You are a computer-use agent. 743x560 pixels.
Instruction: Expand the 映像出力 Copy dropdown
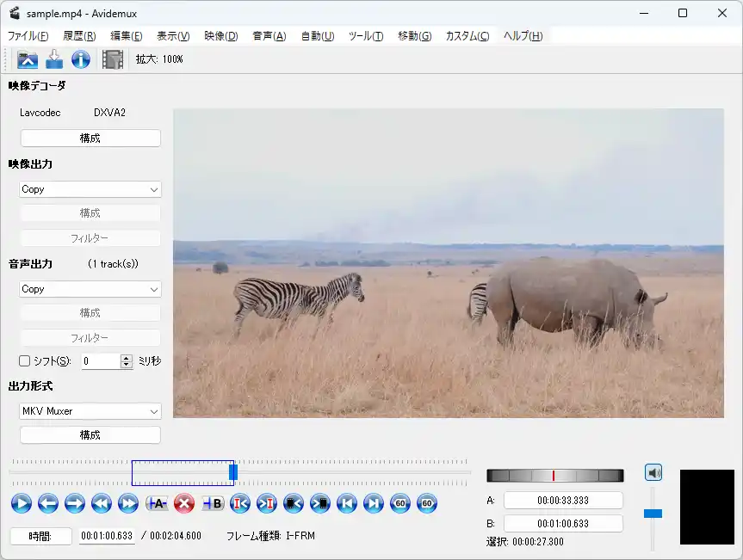tap(90, 189)
